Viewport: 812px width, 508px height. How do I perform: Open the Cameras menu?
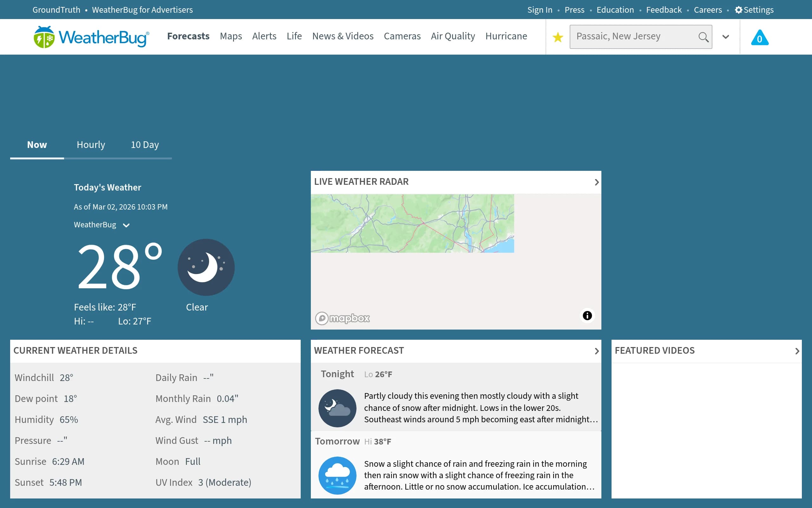pyautogui.click(x=402, y=36)
